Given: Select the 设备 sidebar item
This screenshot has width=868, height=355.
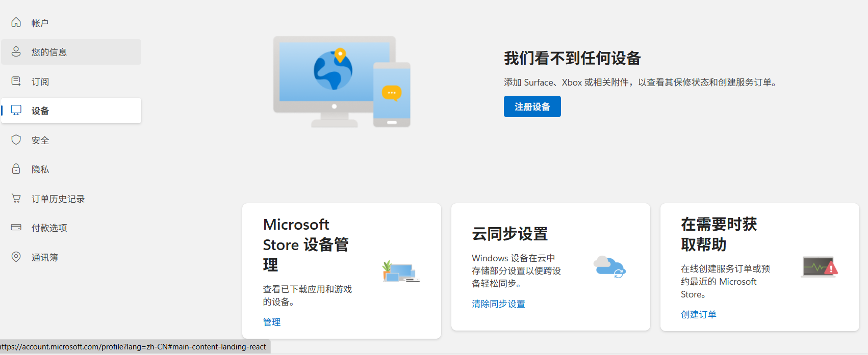Looking at the screenshot, I should (71, 111).
